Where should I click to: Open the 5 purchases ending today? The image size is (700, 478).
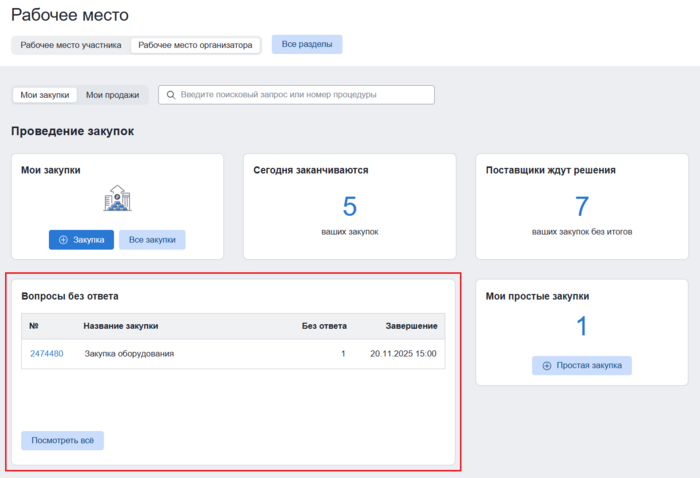349,207
